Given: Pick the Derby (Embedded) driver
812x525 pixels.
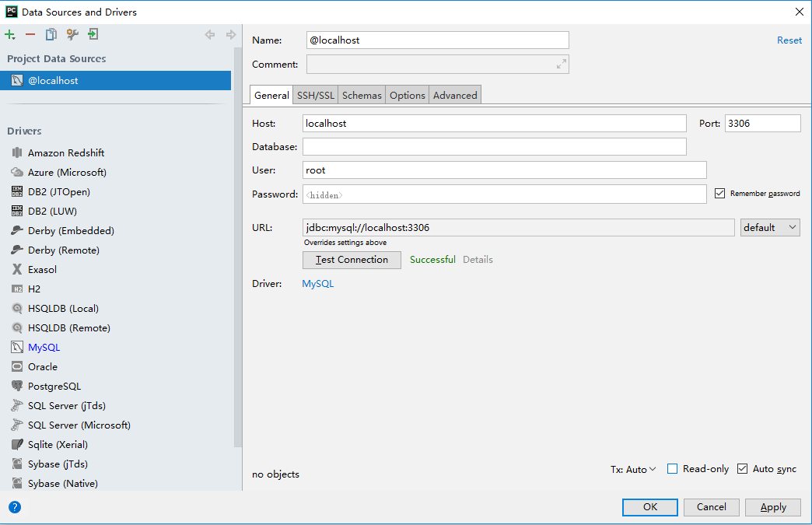Looking at the screenshot, I should 71,230.
